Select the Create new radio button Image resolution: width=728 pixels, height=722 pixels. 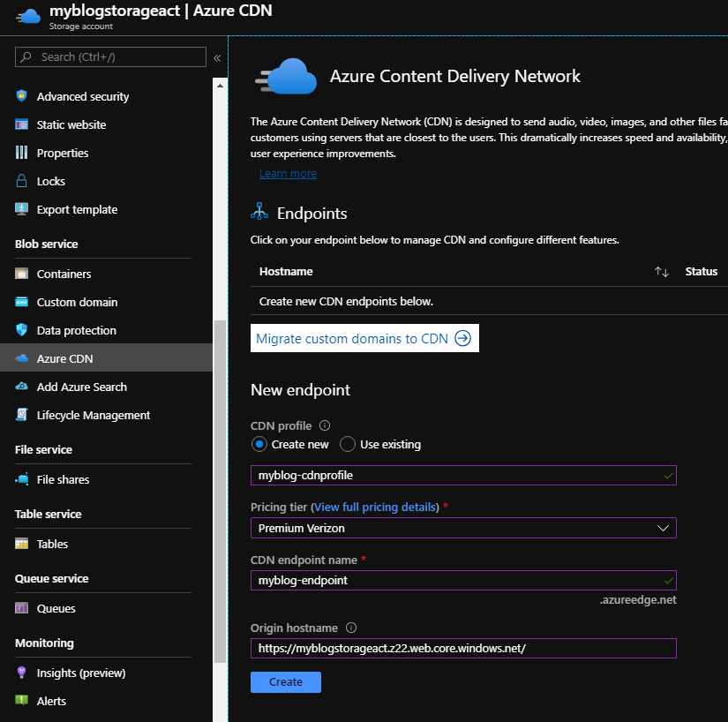click(x=259, y=444)
